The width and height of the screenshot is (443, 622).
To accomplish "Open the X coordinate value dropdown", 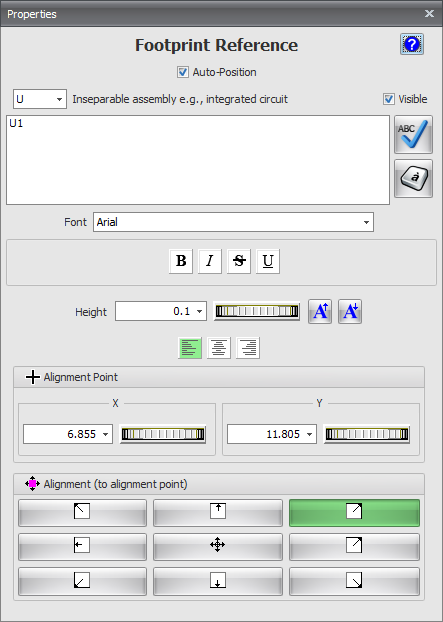I will click(105, 434).
